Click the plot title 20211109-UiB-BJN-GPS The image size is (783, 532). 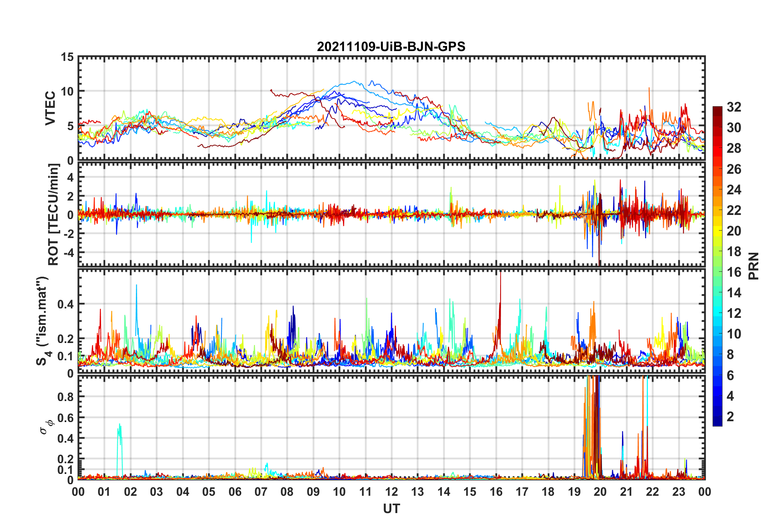point(391,47)
